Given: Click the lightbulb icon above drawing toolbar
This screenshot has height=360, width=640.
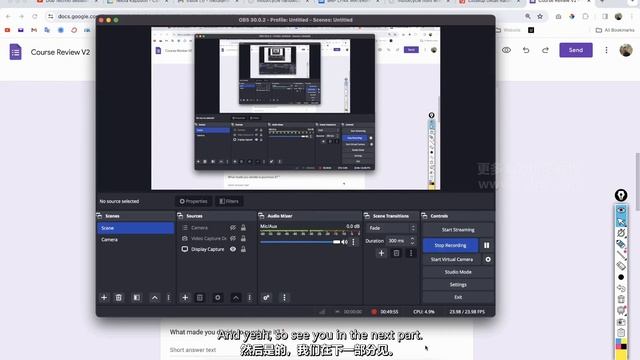Looking at the screenshot, I should pyautogui.click(x=621, y=195).
